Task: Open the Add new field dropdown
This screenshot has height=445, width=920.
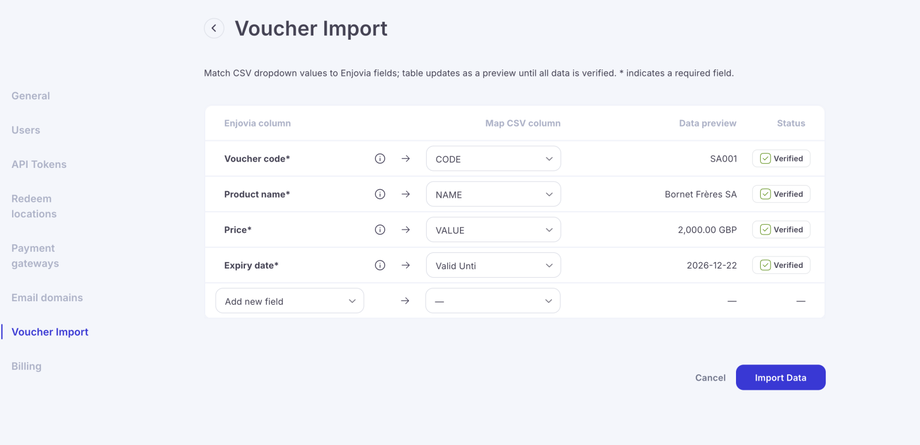Action: 289,301
